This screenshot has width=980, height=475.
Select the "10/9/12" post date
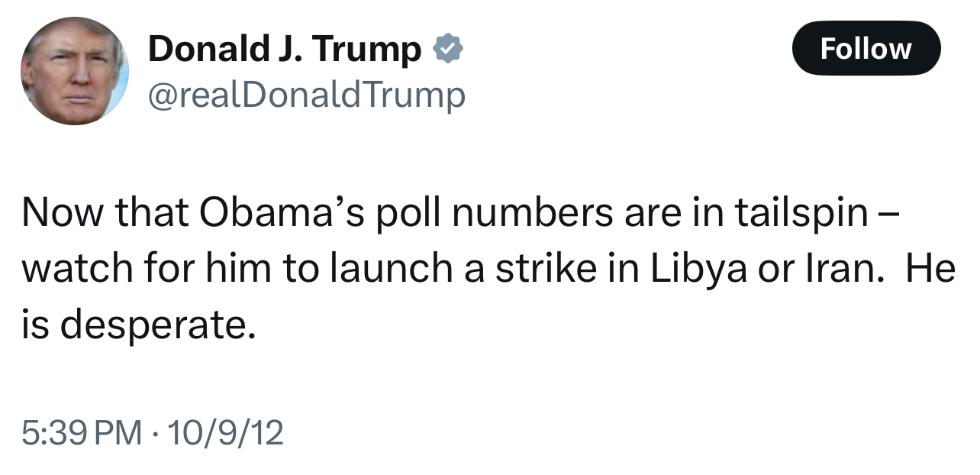225,434
